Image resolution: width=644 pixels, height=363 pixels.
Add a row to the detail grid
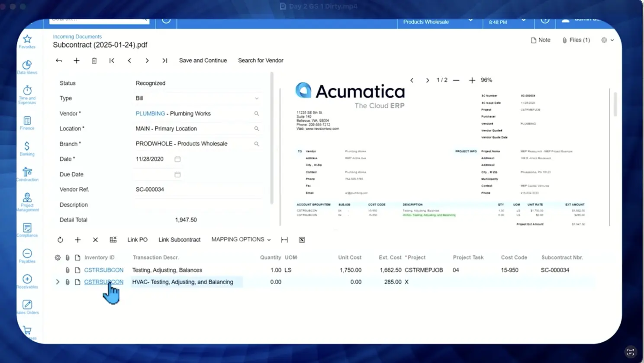point(78,240)
